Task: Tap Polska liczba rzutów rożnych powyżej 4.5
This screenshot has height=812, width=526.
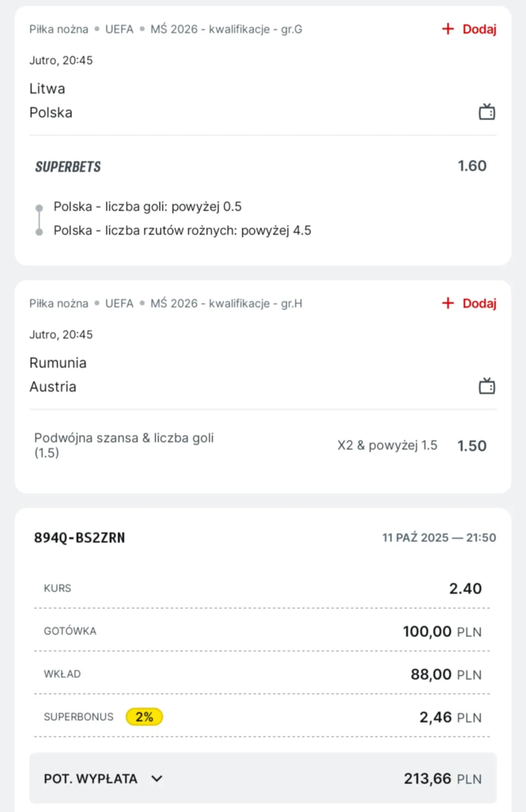Action: (x=182, y=230)
